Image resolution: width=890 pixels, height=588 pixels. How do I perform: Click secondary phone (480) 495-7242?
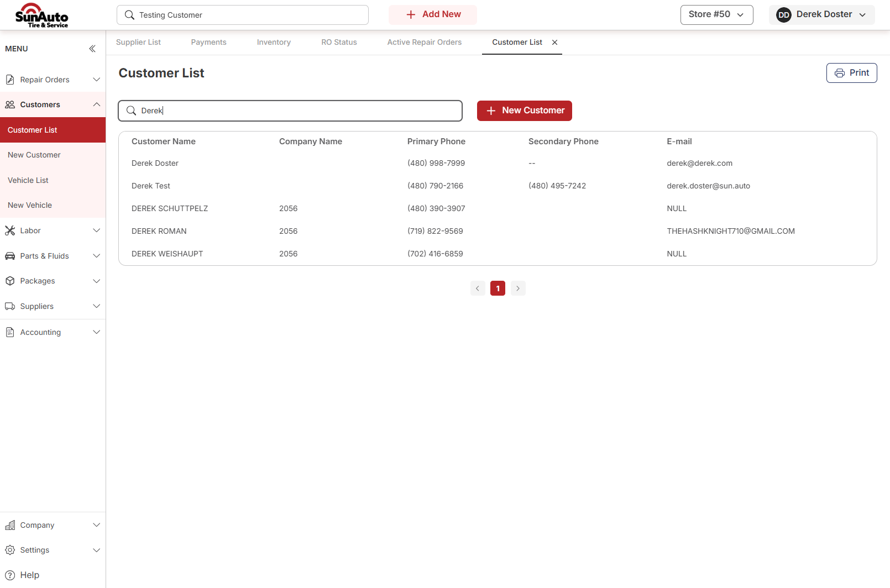click(x=557, y=186)
